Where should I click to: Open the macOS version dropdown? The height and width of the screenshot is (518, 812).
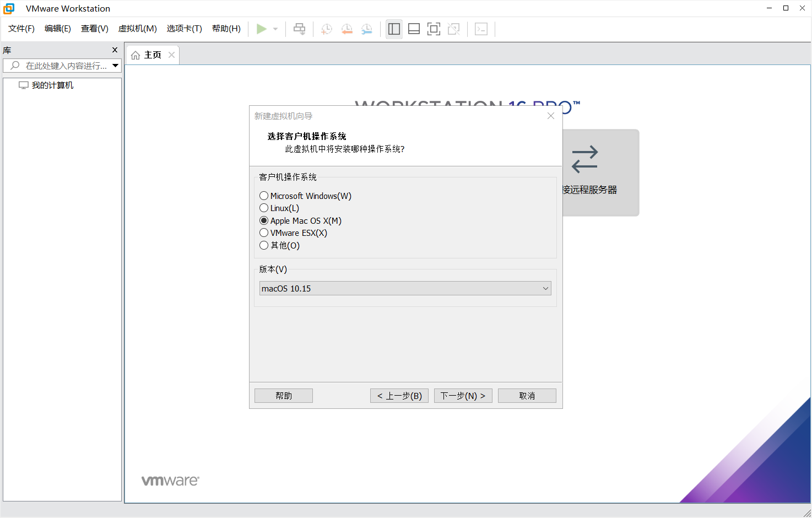pyautogui.click(x=544, y=288)
